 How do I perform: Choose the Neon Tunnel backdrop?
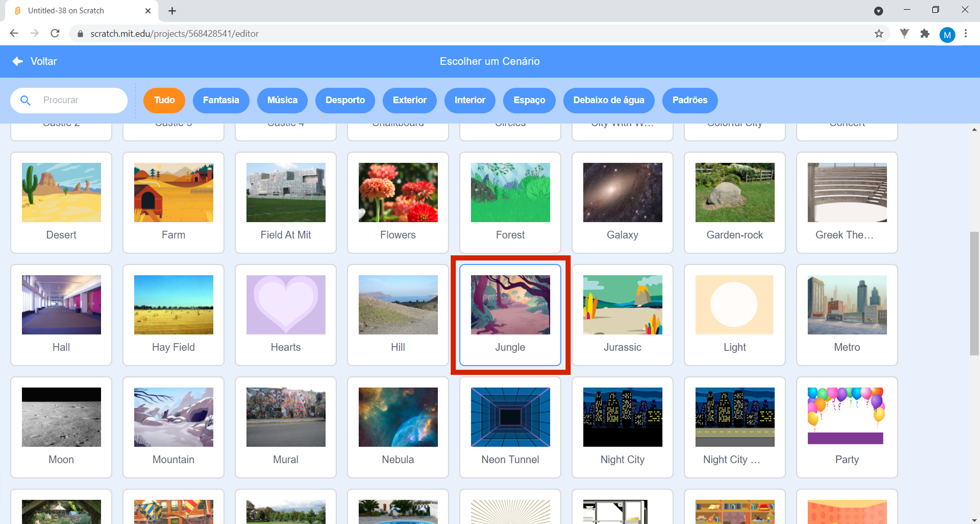coord(510,427)
